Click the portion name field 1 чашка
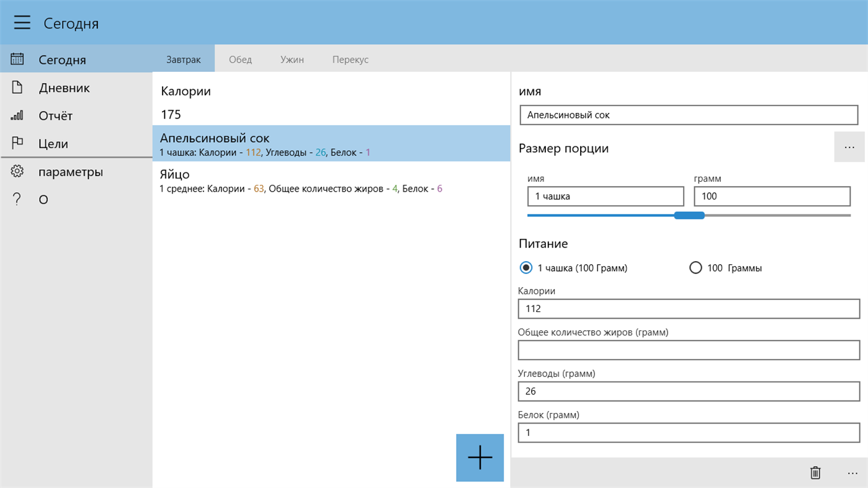Viewport: 868px width, 488px height. point(605,196)
